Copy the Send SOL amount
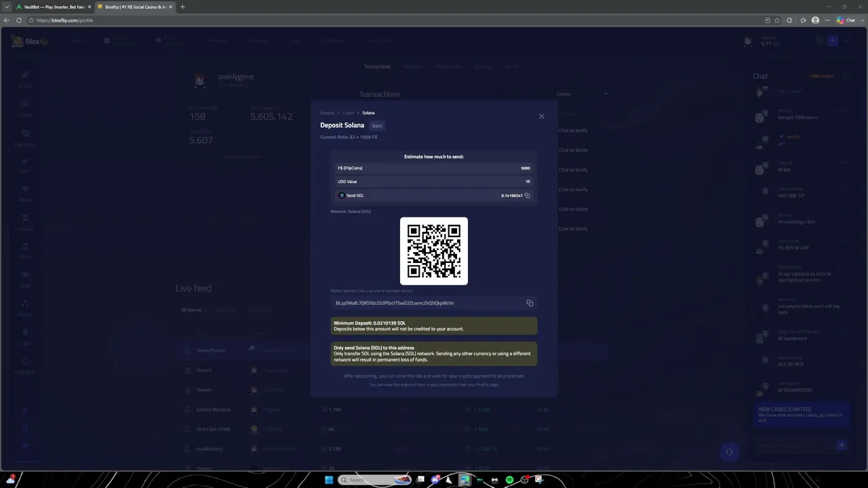The width and height of the screenshot is (868, 488). coord(527,195)
